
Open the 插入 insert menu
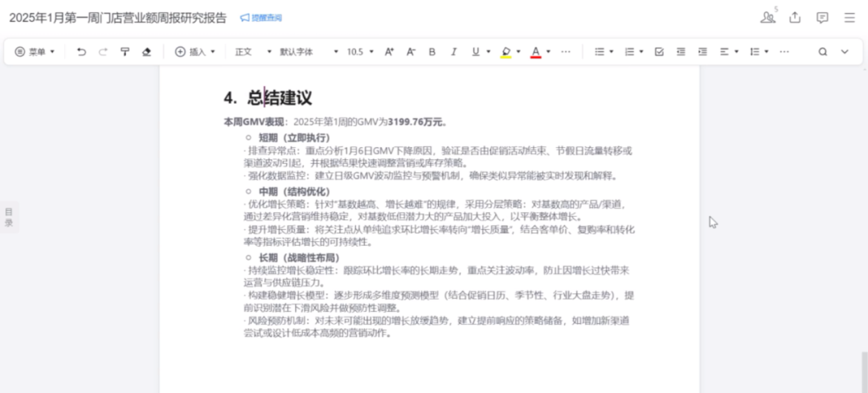[194, 51]
